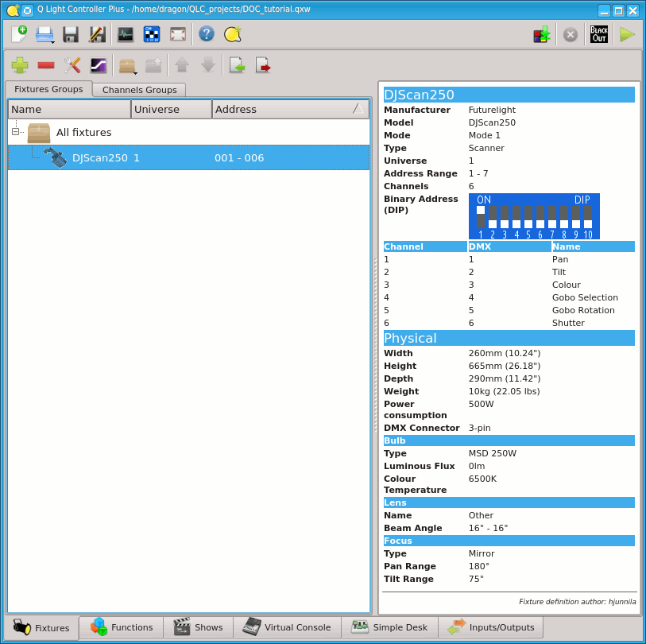The height and width of the screenshot is (644, 646).
Task: Click the All fixtures box icon
Action: pyautogui.click(x=39, y=133)
